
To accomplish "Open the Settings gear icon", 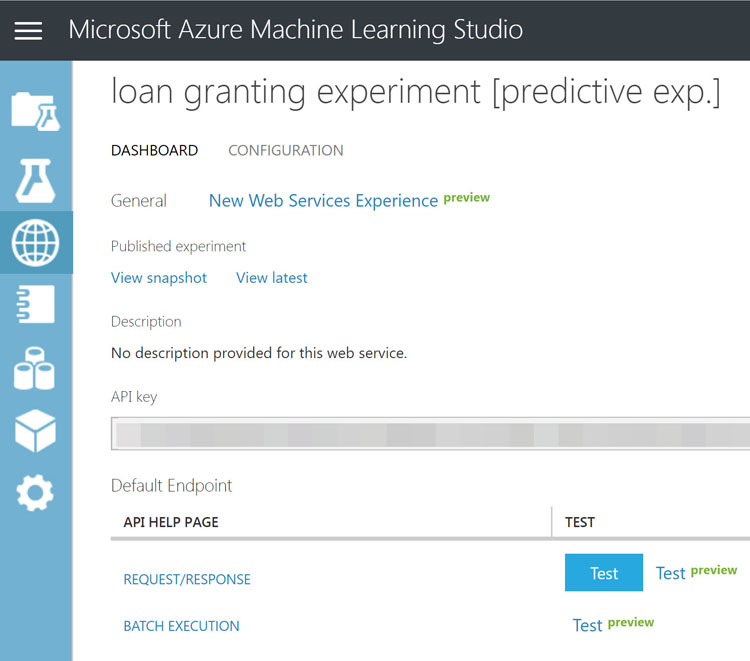I will point(35,493).
